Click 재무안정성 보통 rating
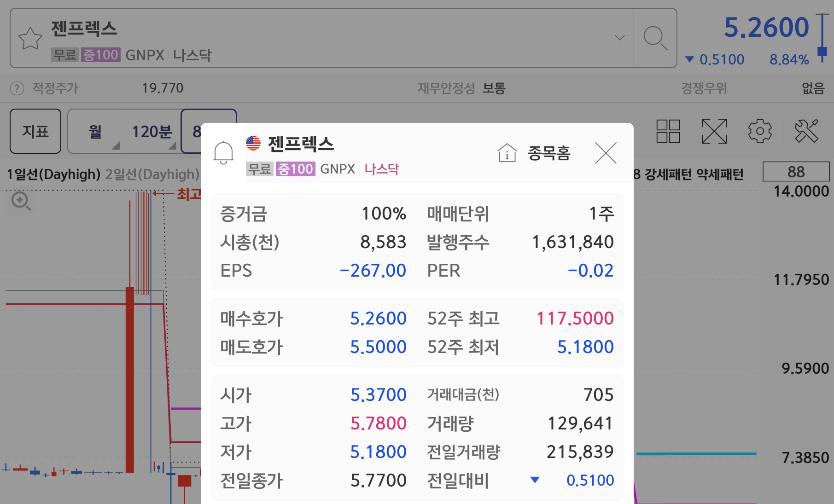The height and width of the screenshot is (504, 834). 494,88
